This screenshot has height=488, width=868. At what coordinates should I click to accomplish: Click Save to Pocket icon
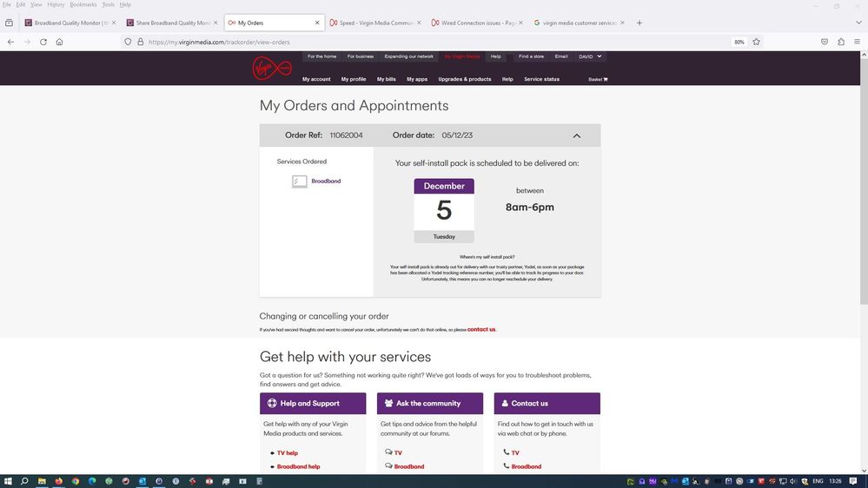[825, 42]
